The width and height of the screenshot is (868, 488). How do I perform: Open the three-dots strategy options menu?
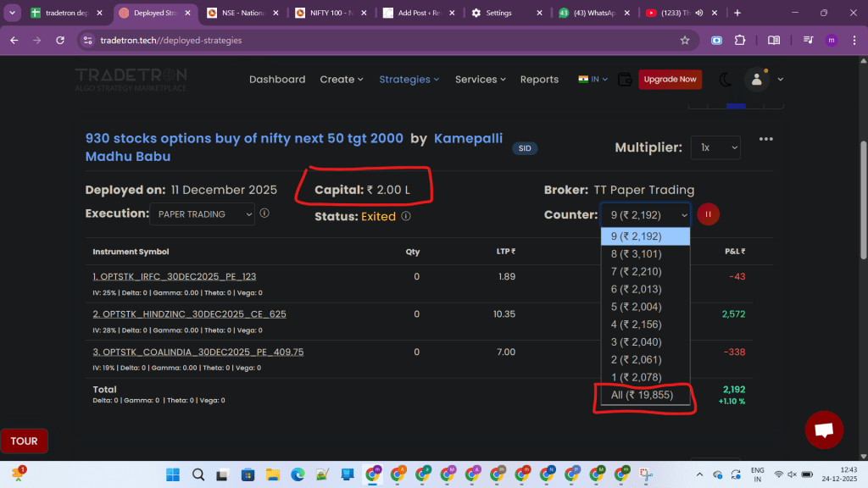pyautogui.click(x=766, y=140)
